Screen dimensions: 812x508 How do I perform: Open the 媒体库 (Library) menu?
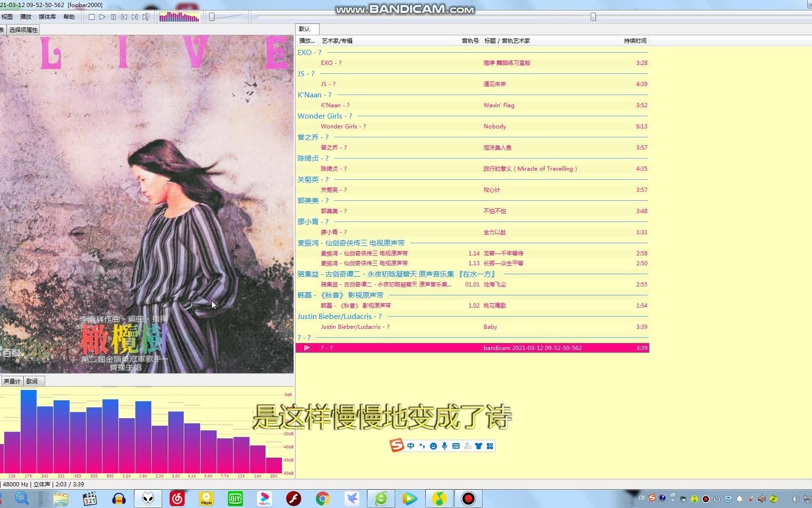tap(47, 17)
